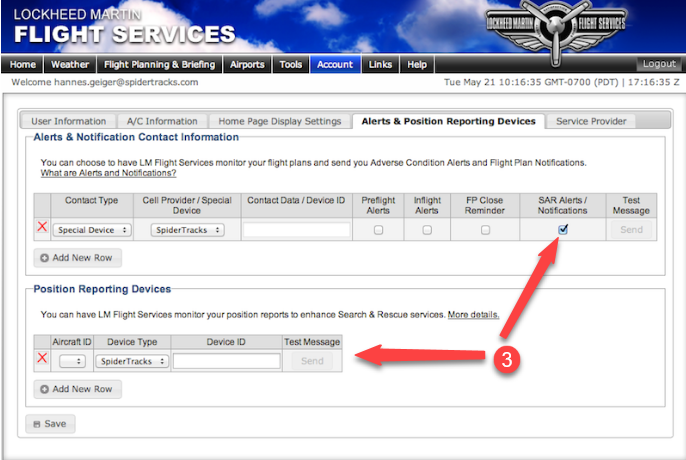Open the Help menu
Screen dimensions: 686x460
[x=417, y=64]
